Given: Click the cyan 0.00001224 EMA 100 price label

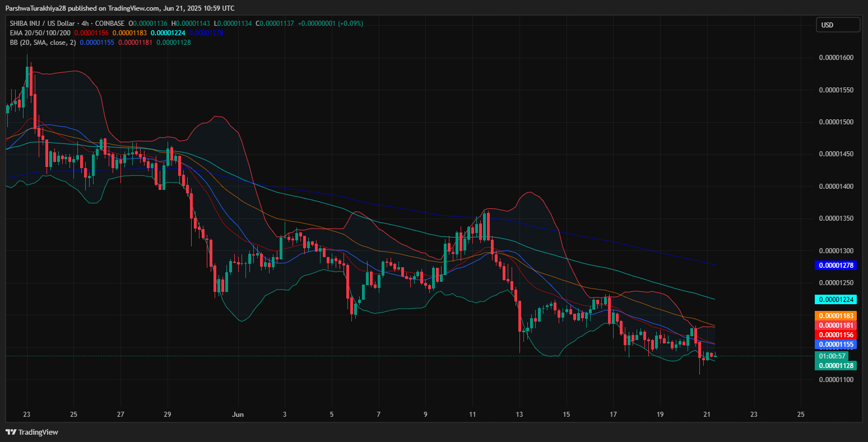Looking at the screenshot, I should point(836,299).
